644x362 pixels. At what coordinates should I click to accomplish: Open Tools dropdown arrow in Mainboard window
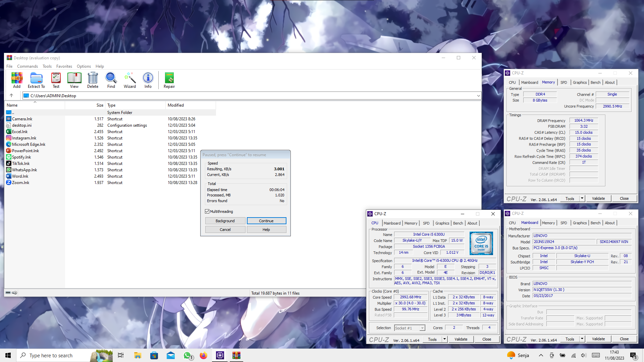click(x=582, y=339)
